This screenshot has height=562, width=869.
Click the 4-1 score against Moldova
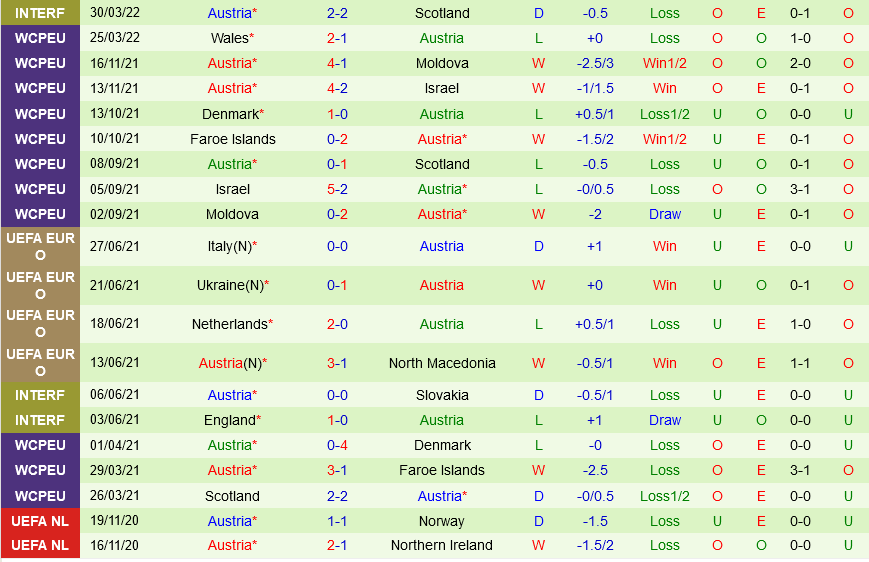tap(337, 63)
